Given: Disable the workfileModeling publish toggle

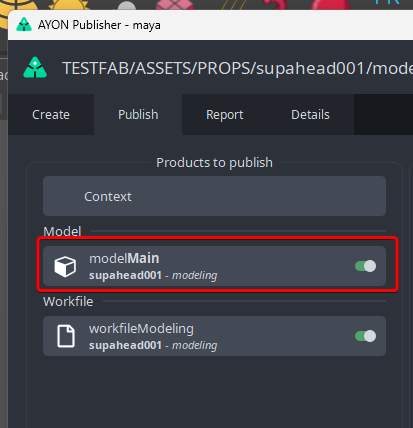Looking at the screenshot, I should click(366, 336).
